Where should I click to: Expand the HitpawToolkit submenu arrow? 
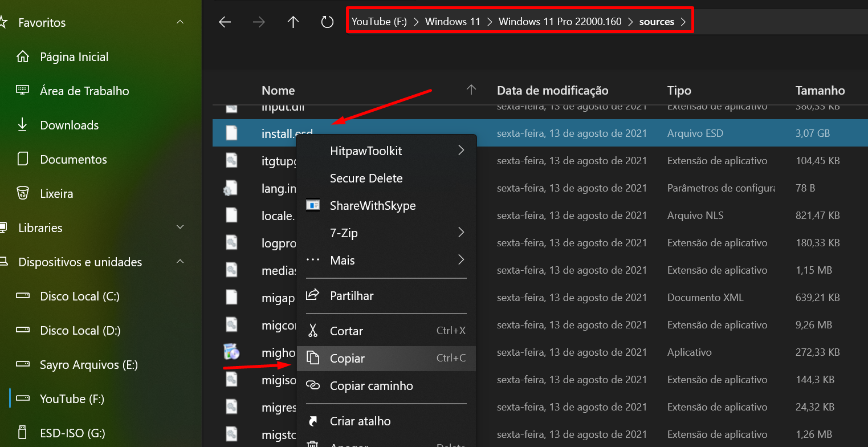click(461, 151)
